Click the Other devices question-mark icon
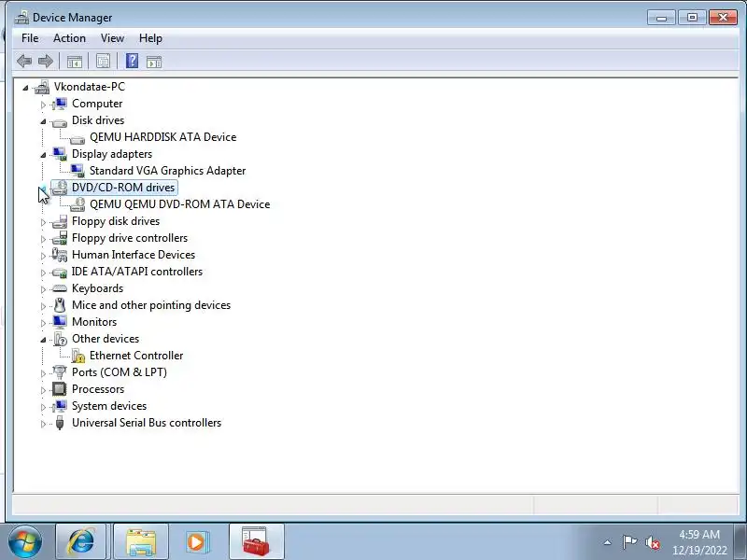Viewport: 747px width, 560px height. tap(60, 339)
